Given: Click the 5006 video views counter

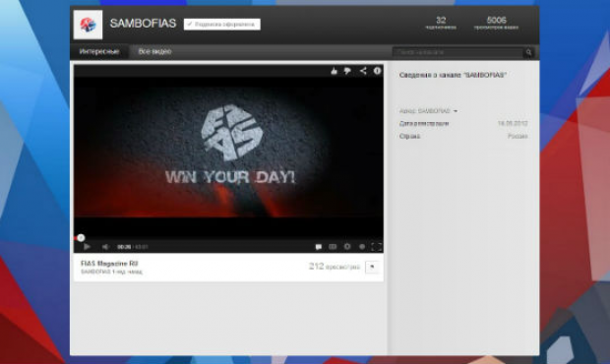Looking at the screenshot, I should pyautogui.click(x=497, y=23).
